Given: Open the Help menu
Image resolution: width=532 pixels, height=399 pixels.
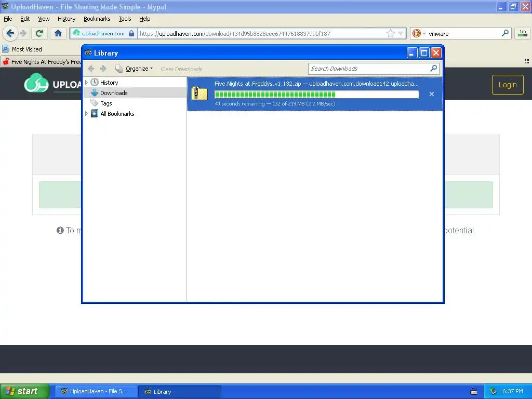Looking at the screenshot, I should pyautogui.click(x=144, y=19).
